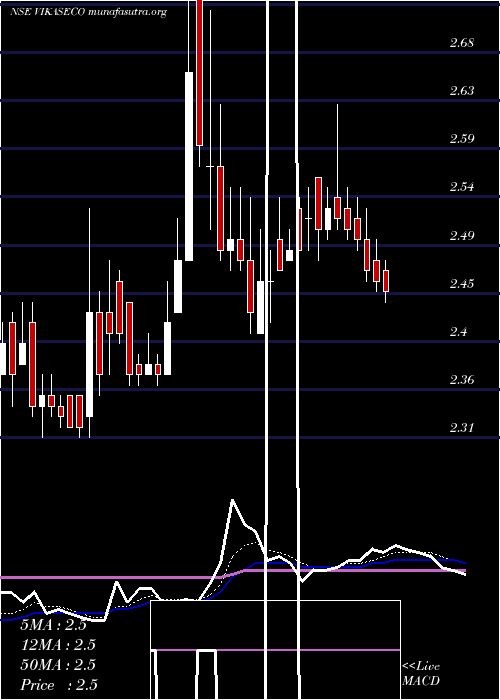Click the 5MA : 2.5 readout
500x700 pixels.
tap(54, 625)
